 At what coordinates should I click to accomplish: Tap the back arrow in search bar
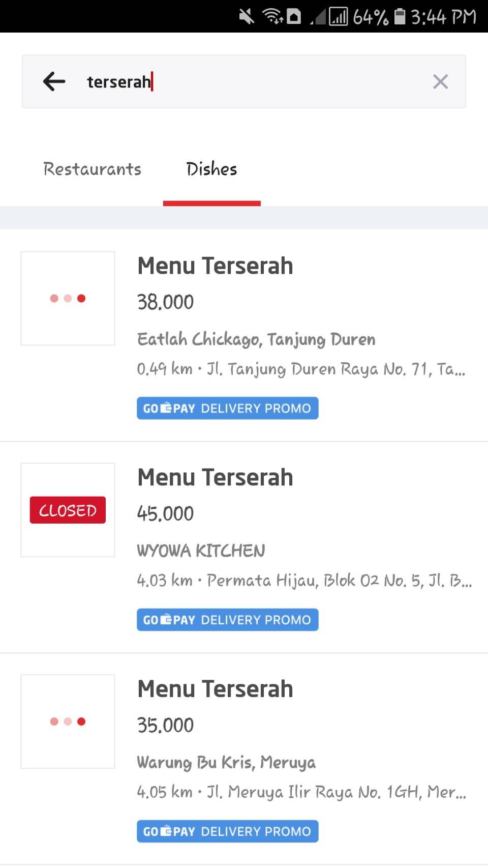tap(54, 81)
